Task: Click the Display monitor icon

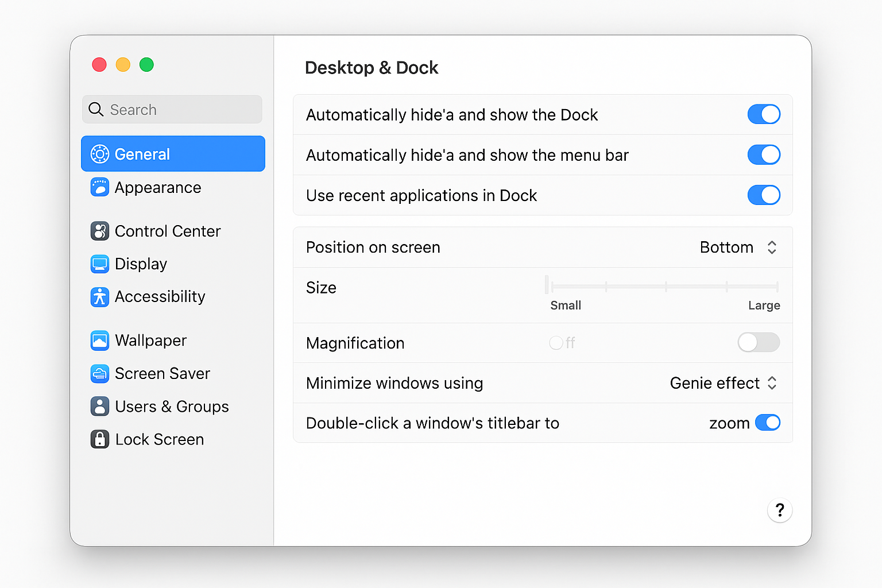Action: 99,264
